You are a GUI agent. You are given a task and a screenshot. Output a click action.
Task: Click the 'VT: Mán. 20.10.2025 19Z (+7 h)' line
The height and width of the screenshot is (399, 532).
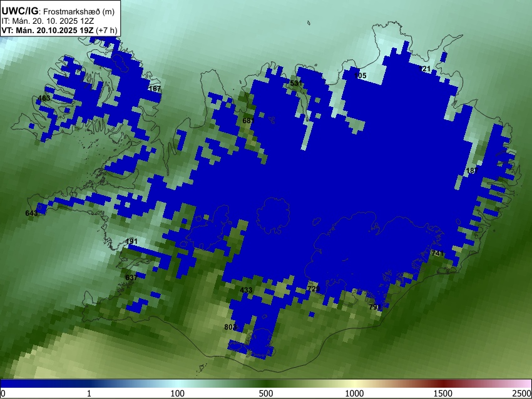pyautogui.click(x=59, y=30)
